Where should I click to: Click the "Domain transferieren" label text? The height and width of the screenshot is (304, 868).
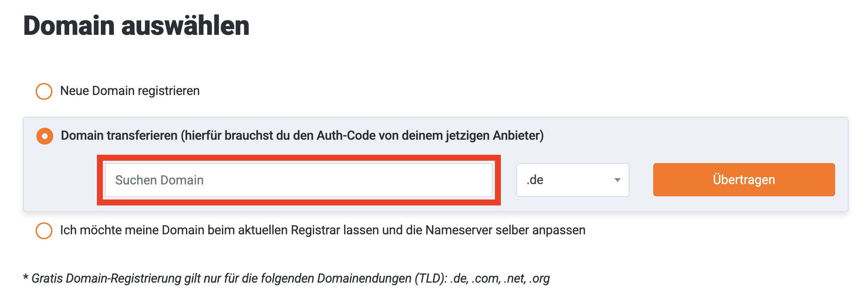pos(119,136)
